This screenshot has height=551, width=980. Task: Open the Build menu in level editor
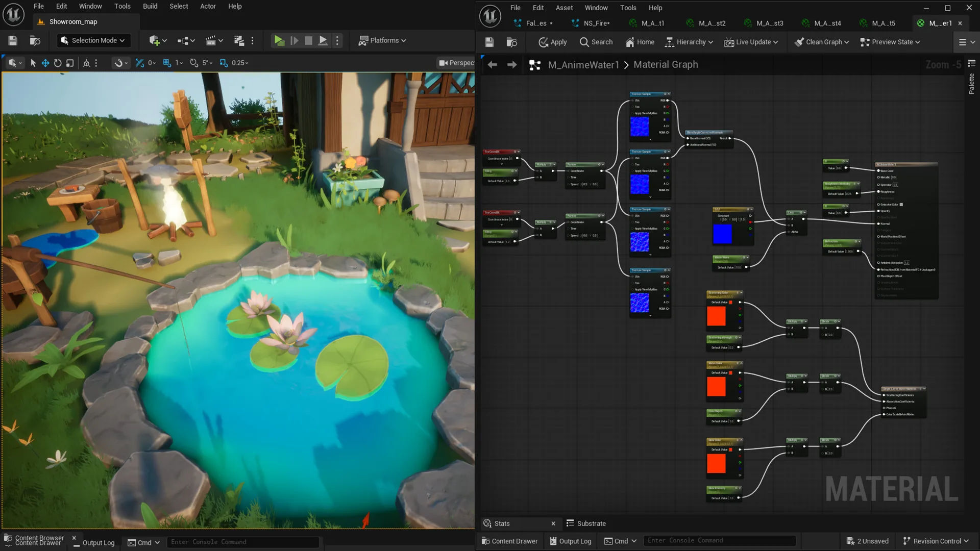point(150,6)
